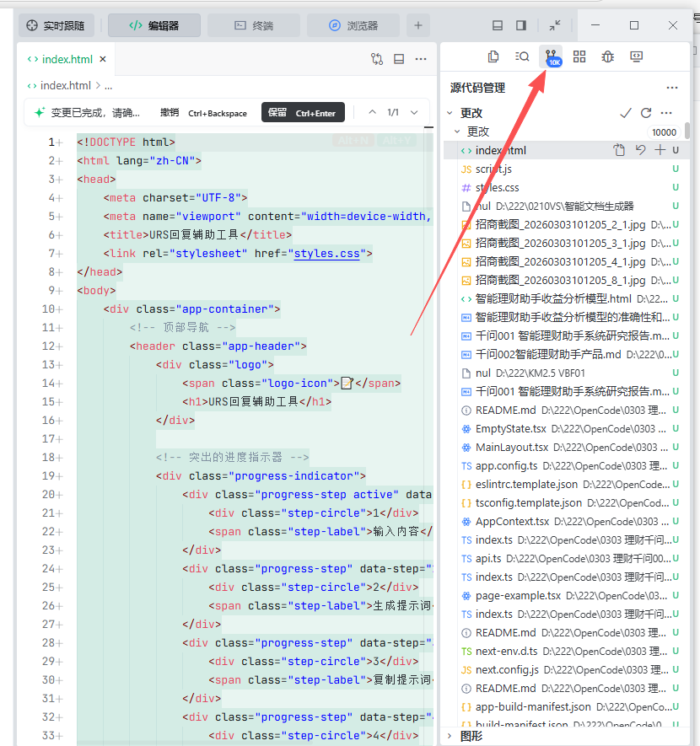Toggle side panel layout icon in title bar
The width and height of the screenshot is (700, 746).
click(521, 25)
